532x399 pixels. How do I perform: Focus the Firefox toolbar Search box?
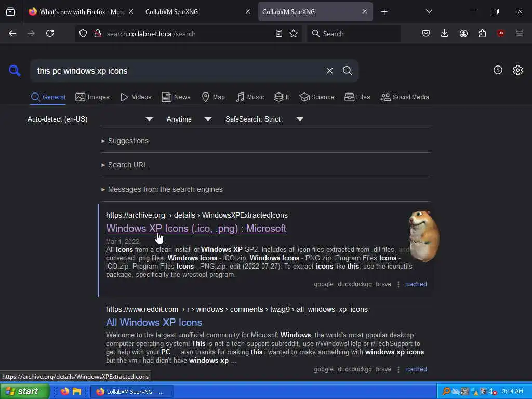pyautogui.click(x=354, y=34)
